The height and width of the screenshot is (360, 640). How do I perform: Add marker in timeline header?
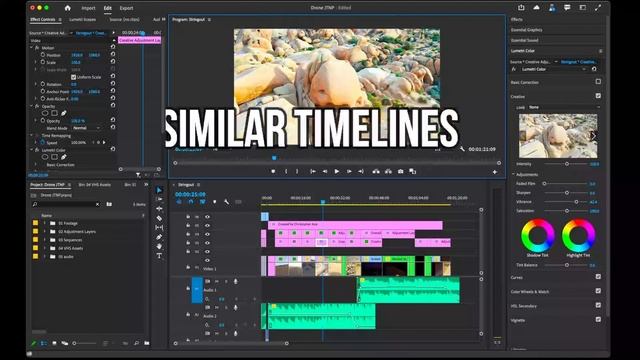coord(215,202)
